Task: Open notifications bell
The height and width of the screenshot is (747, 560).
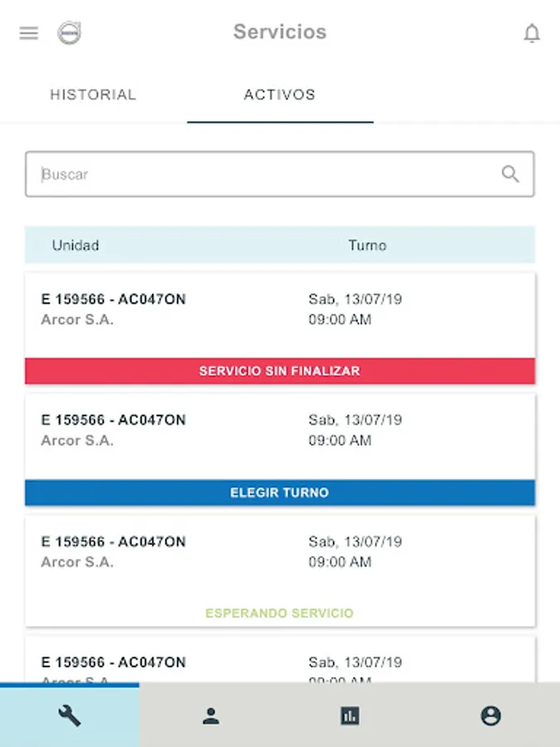Action: [532, 33]
